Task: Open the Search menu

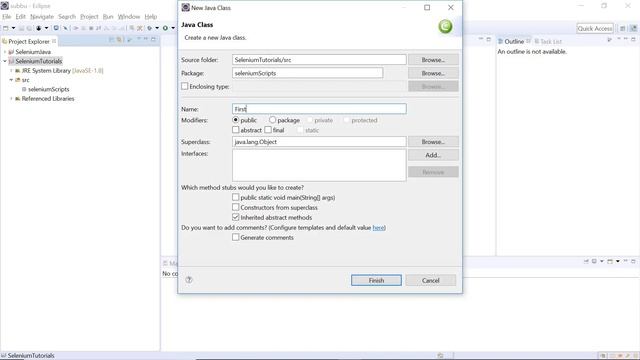Action: [67, 17]
